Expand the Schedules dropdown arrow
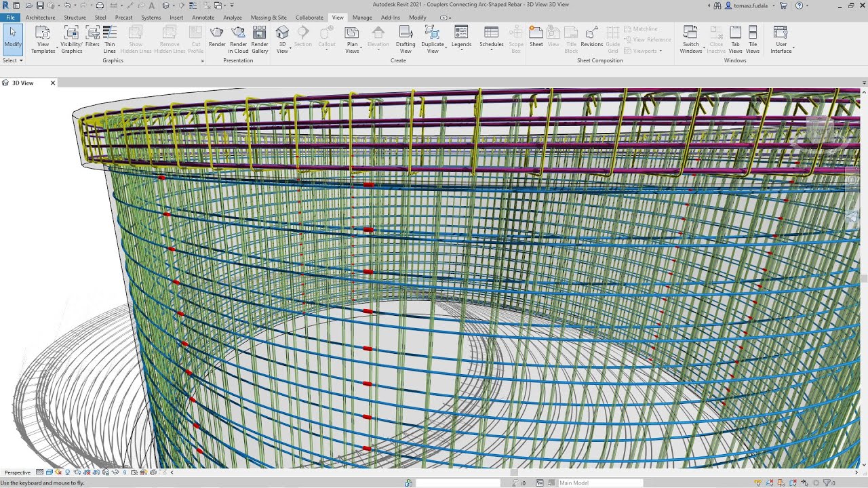Image resolution: width=868 pixels, height=488 pixels. (x=492, y=50)
